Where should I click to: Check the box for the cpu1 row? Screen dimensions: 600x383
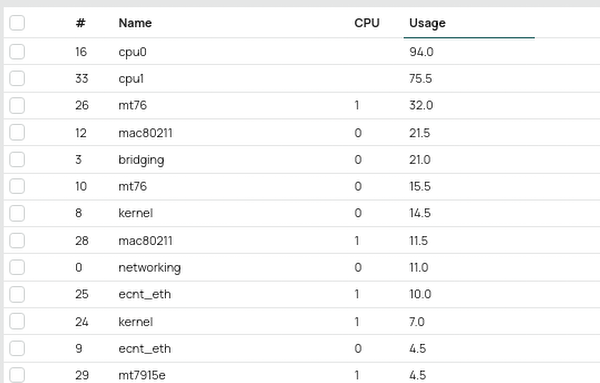[17, 78]
